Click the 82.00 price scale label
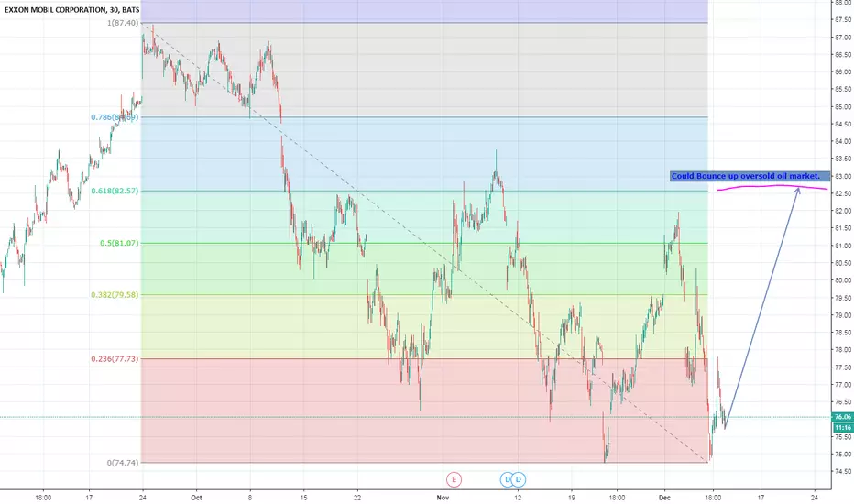The height and width of the screenshot is (504, 854). (843, 211)
